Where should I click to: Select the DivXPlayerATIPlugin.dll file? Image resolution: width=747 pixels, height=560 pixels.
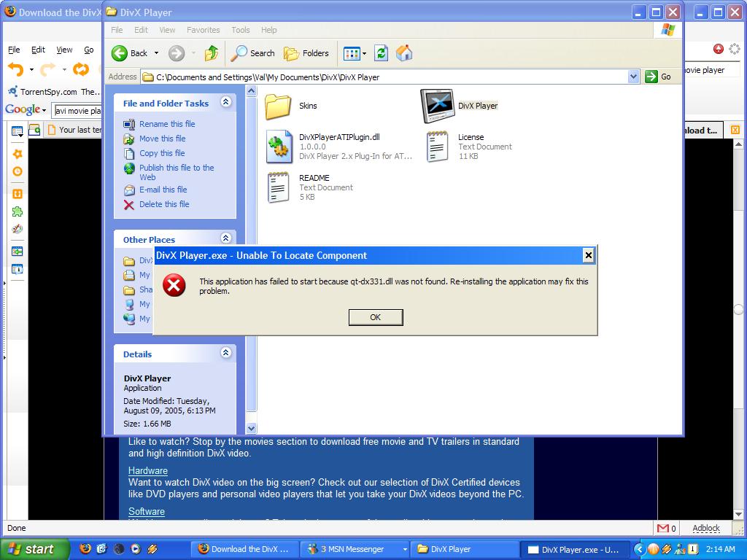(x=279, y=146)
